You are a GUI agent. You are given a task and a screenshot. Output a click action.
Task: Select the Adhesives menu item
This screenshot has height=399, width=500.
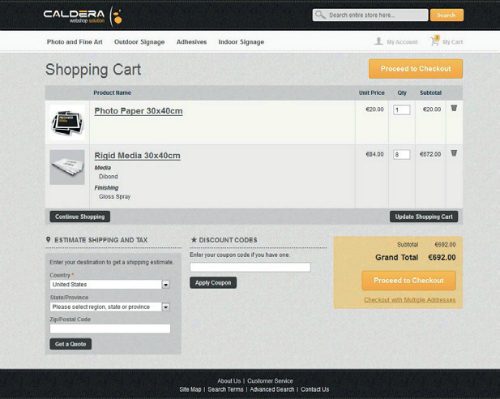[x=192, y=42]
